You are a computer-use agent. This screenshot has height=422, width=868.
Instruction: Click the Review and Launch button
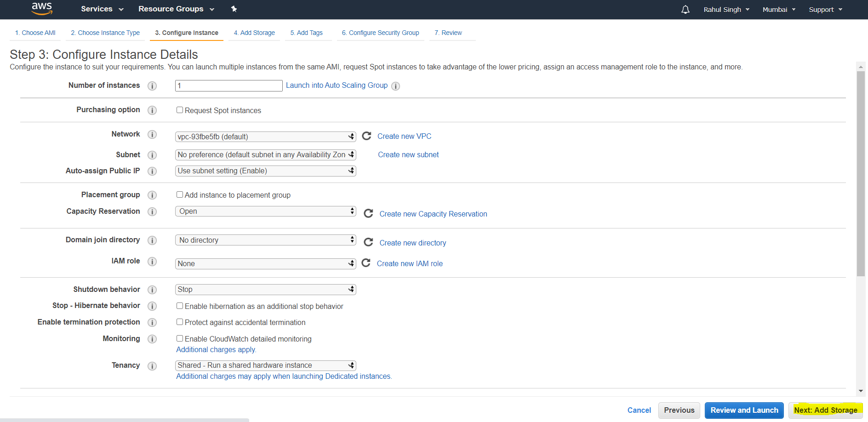[x=744, y=410]
